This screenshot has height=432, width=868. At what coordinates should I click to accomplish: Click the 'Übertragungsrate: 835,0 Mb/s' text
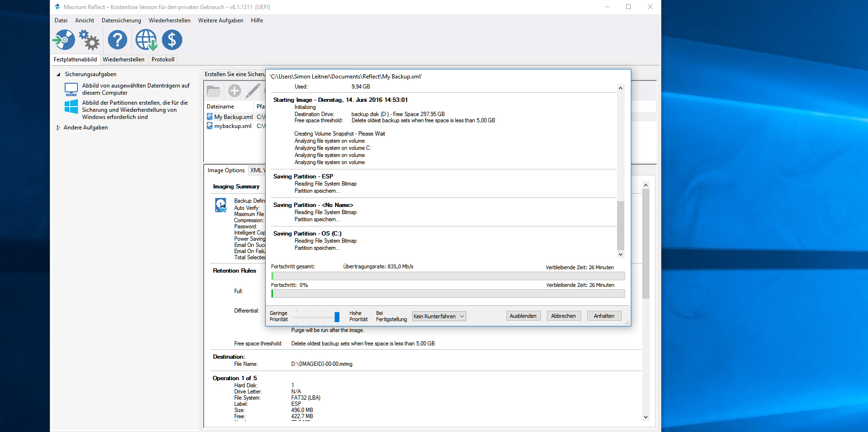click(378, 266)
